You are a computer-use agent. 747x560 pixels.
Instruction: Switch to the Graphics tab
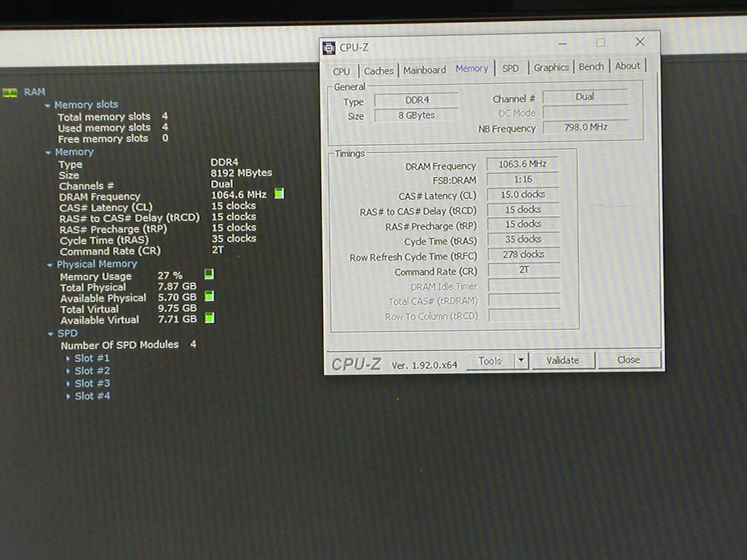coord(551,68)
